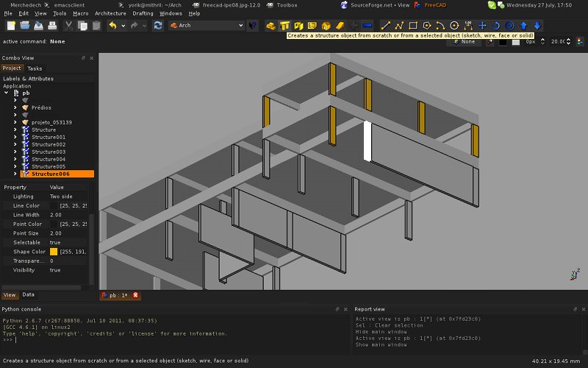
Task: Click the blue Downgrade down arrow
Action: click(537, 26)
